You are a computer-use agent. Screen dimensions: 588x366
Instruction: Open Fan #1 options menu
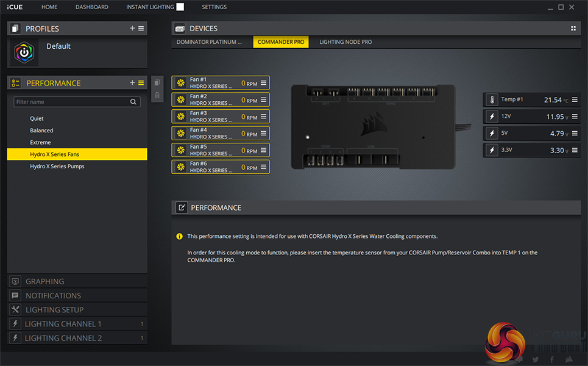264,83
